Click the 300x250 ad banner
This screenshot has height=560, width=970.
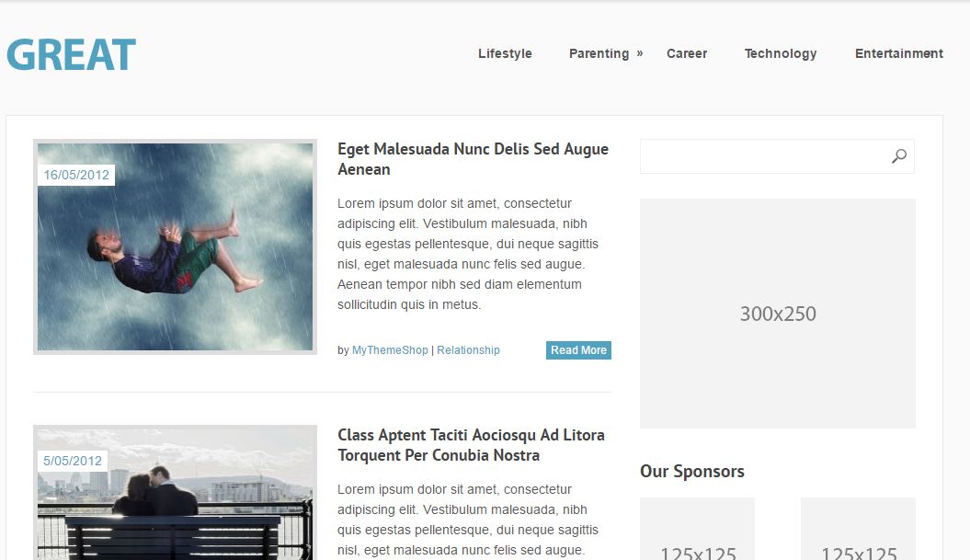778,314
